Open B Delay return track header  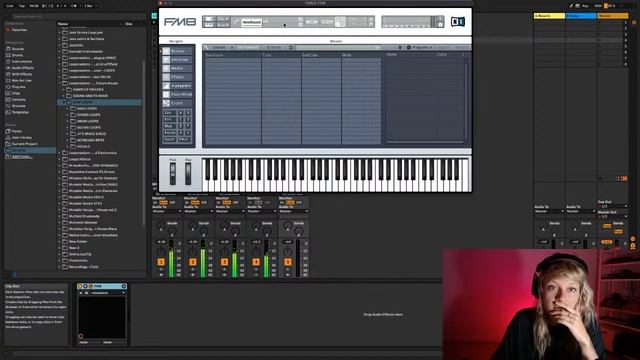coord(581,16)
